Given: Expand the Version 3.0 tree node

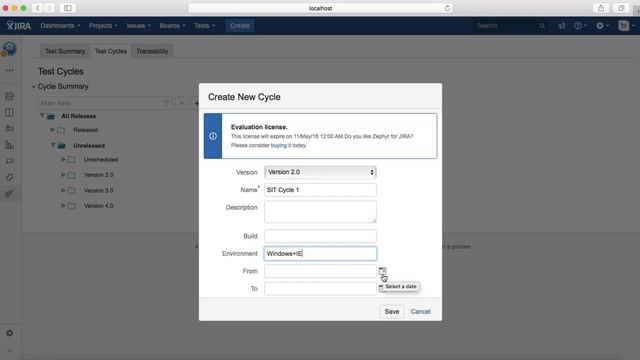Looking at the screenshot, I should (x=63, y=190).
